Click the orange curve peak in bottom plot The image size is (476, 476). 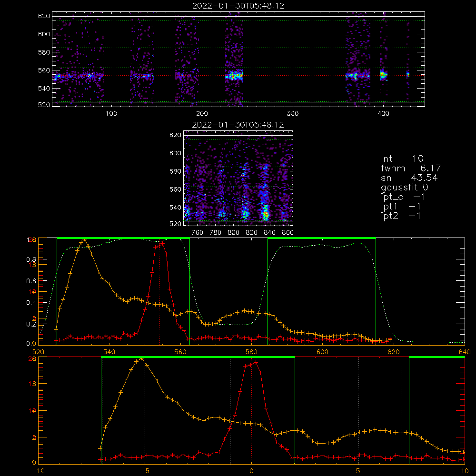[141, 358]
